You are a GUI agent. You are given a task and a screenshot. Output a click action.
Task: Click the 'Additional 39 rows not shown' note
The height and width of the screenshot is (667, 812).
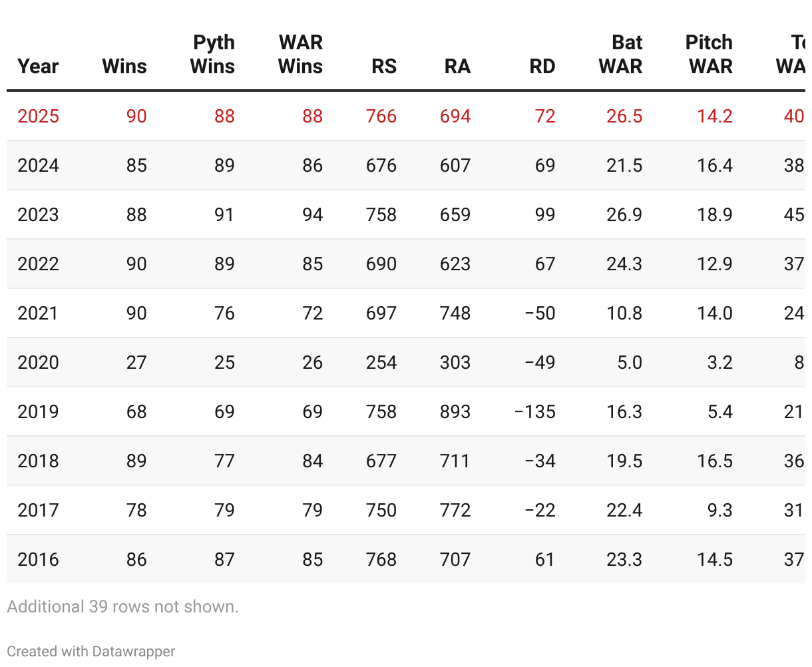(x=122, y=606)
